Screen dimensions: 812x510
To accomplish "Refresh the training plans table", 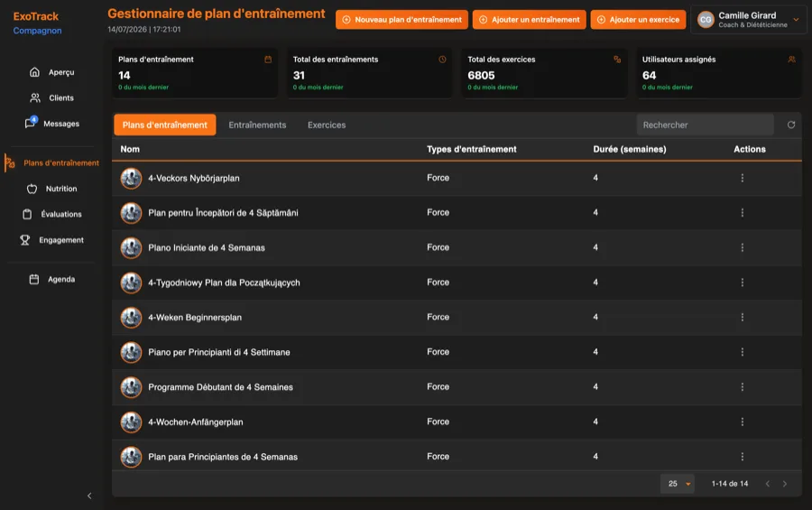I will tap(790, 125).
